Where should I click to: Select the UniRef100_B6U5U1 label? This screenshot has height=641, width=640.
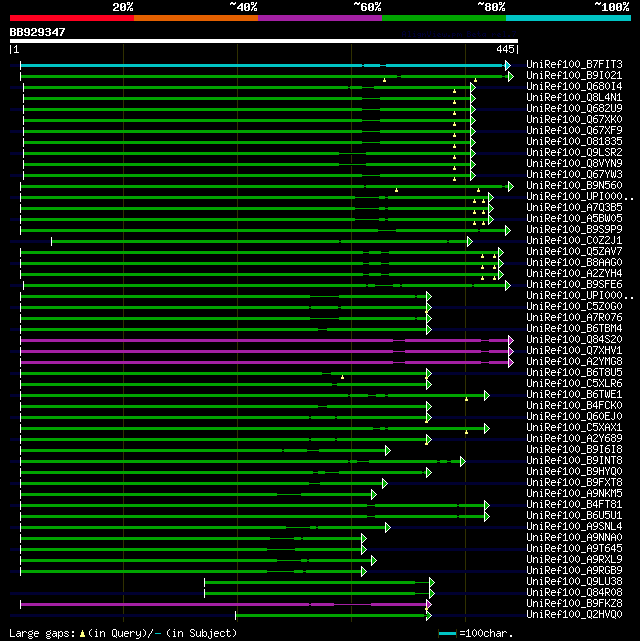(574, 516)
